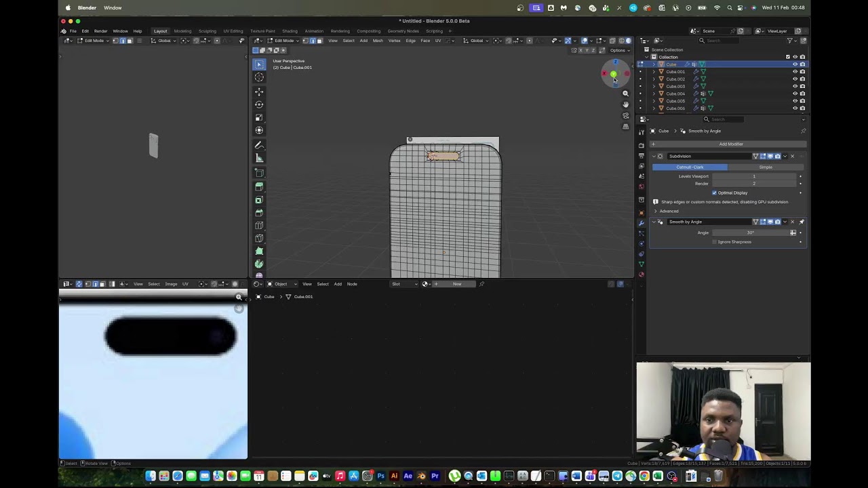
Task: Select the Add Cube tool
Action: click(x=259, y=173)
